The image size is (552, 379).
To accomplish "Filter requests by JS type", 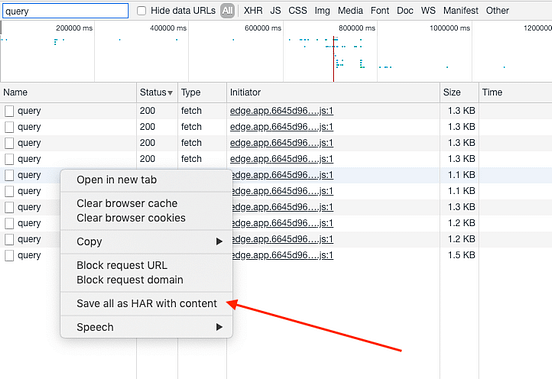I will coord(276,11).
